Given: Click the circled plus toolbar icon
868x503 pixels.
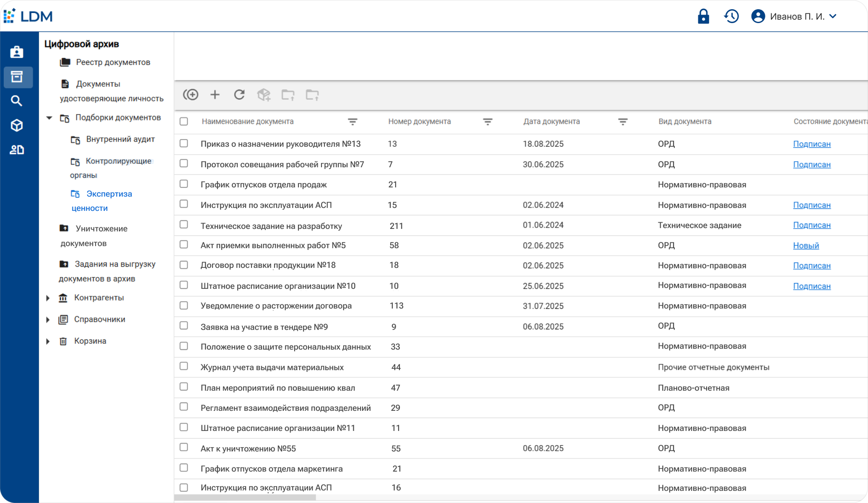Looking at the screenshot, I should [x=191, y=95].
